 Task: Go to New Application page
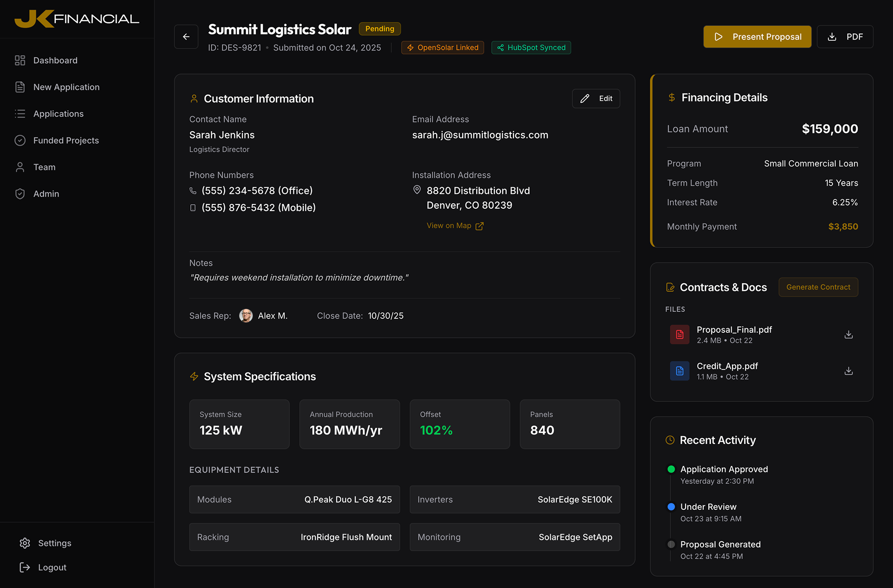click(66, 87)
